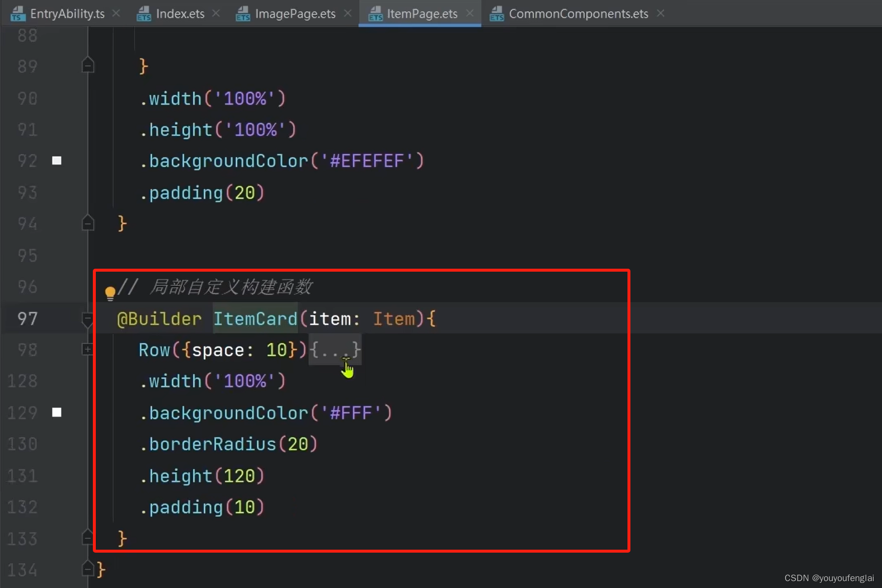Switch to the Index.ets tab

[179, 13]
